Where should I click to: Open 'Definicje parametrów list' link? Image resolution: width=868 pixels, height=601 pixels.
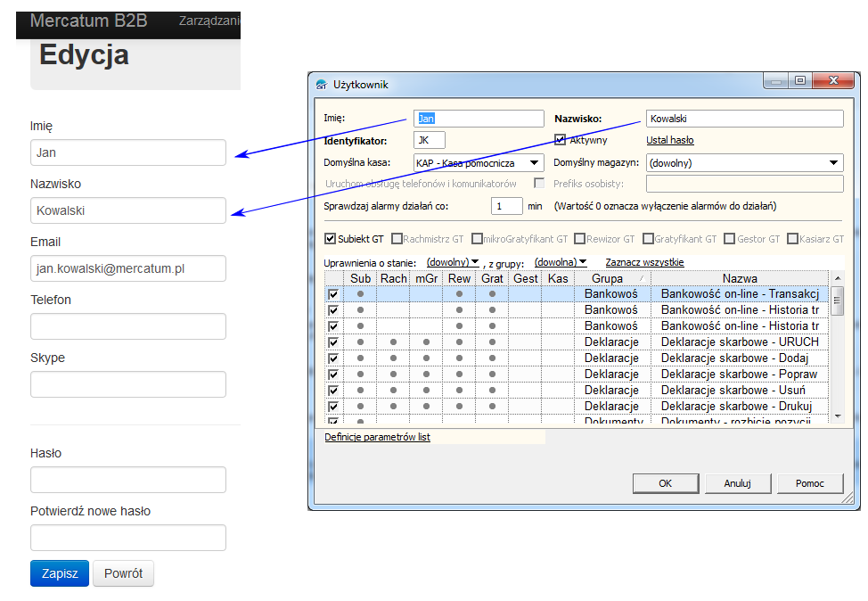(377, 437)
